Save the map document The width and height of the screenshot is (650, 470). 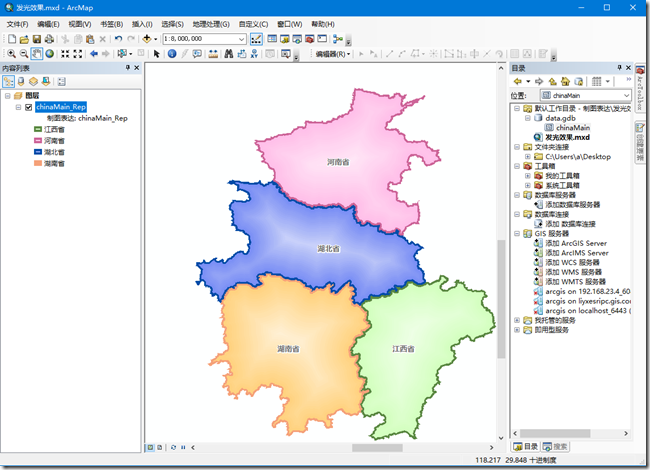[x=37, y=39]
